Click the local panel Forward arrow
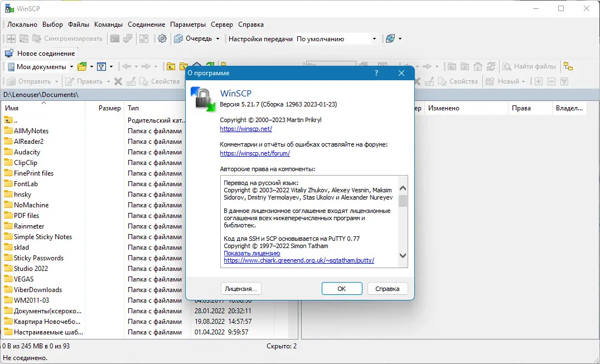The height and width of the screenshot is (364, 600). click(146, 66)
